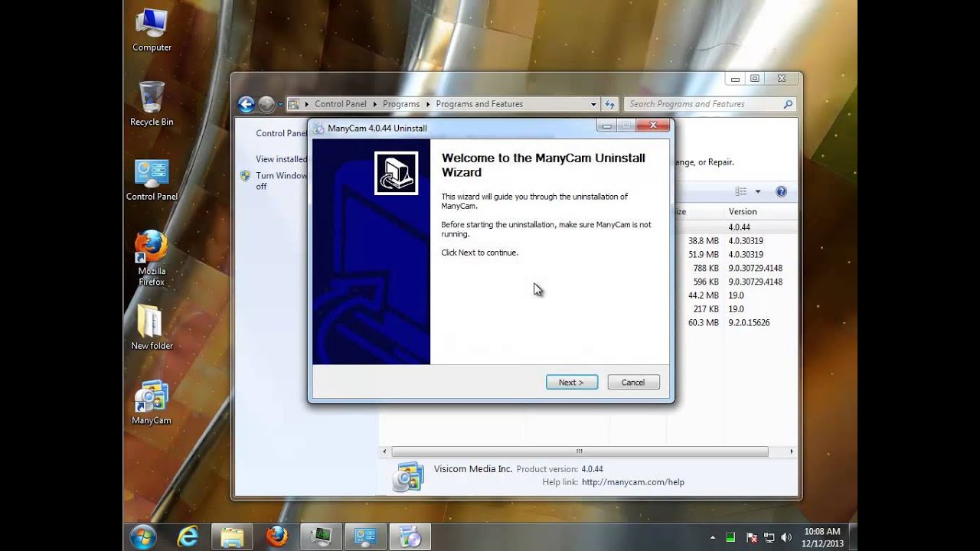Select version 4.0.44 row in list
This screenshot has width=980, height=551.
pos(736,227)
